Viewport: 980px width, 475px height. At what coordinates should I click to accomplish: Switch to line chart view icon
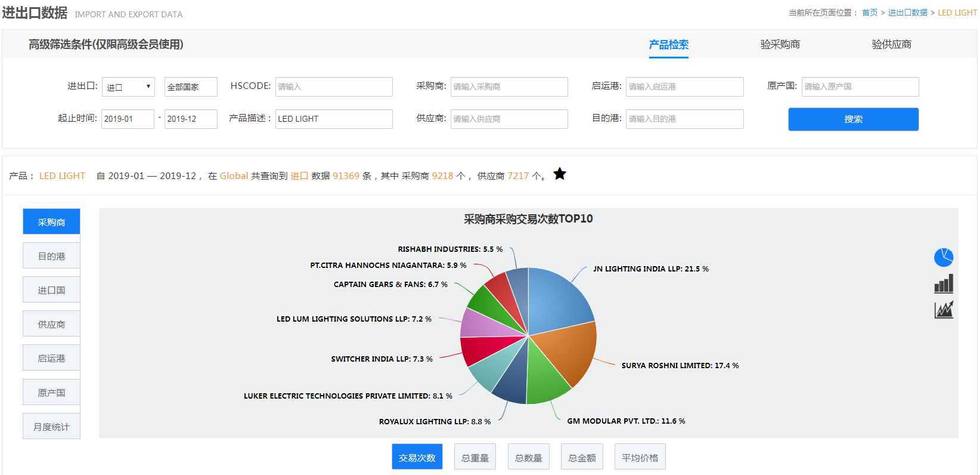(x=943, y=310)
